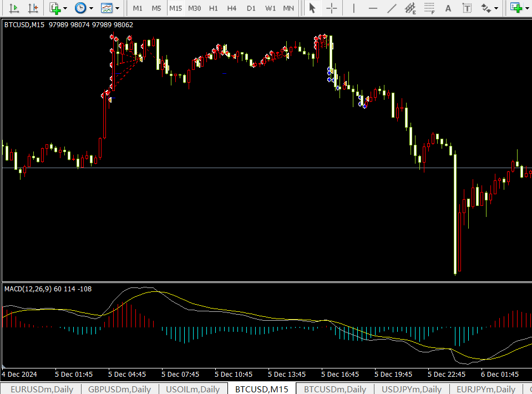Screen dimensions: 532x394
Task: Switch to H1 timeframe
Action: [x=214, y=8]
